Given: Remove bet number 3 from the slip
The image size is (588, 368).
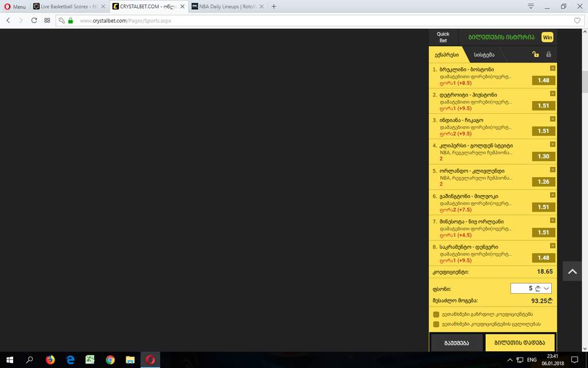Looking at the screenshot, I should click(552, 119).
